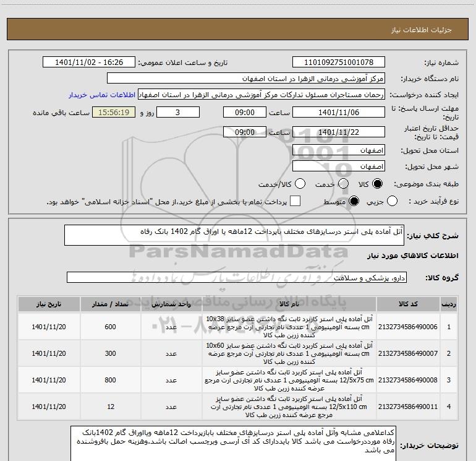The width and height of the screenshot is (476, 461).
Task: Click announcement date field 1401/11/02 - 16:26
Action: pos(89,62)
